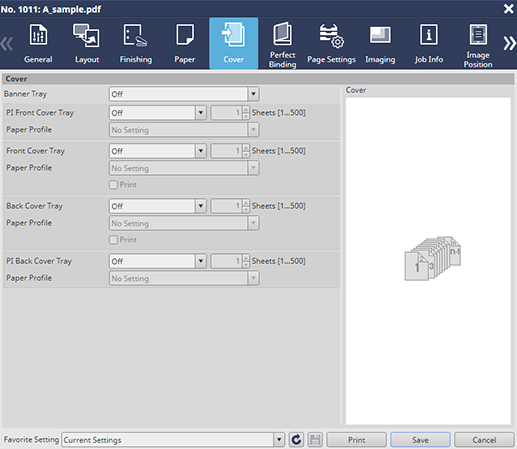Viewport: 517px width, 449px height.
Task: Open the Image Position icon
Action: (478, 34)
